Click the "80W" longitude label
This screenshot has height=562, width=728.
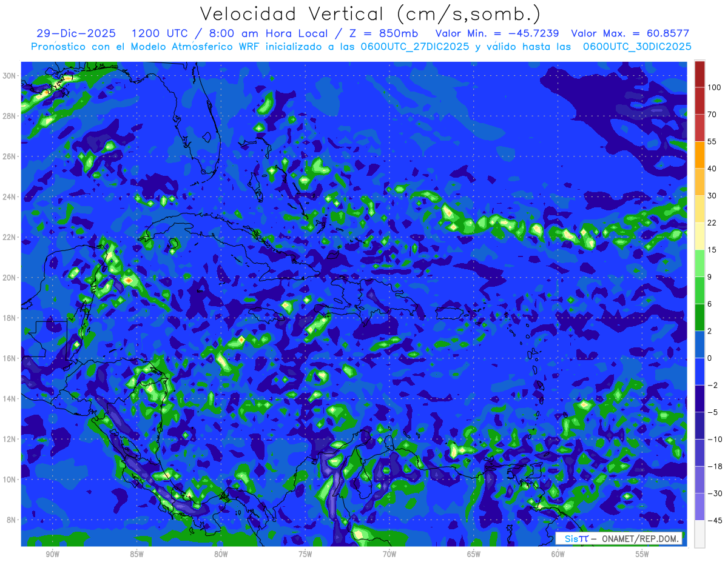[x=221, y=554]
